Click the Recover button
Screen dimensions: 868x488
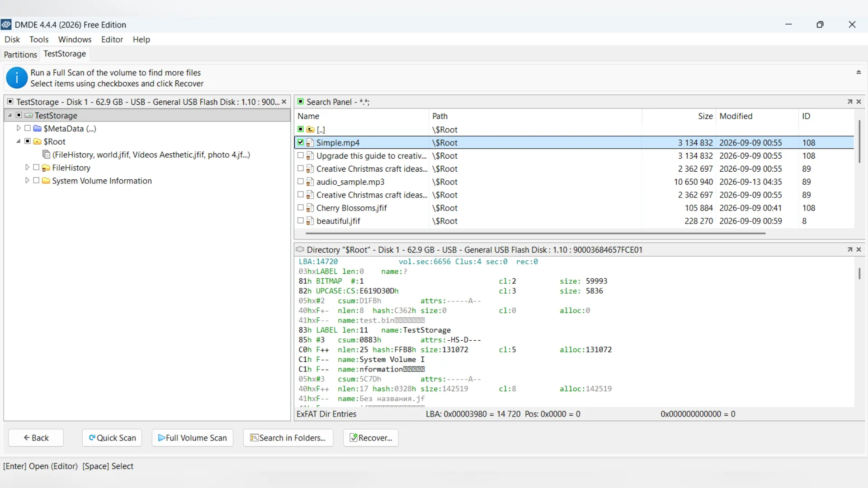click(371, 438)
